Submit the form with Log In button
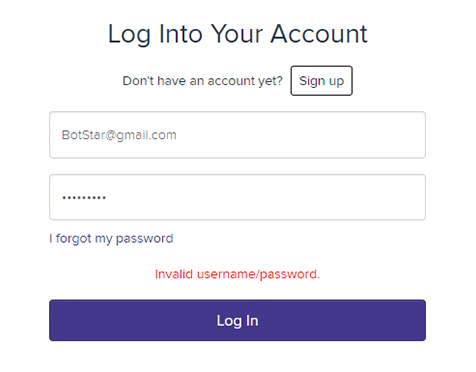Screen dimensions: 476x372 [x=237, y=320]
